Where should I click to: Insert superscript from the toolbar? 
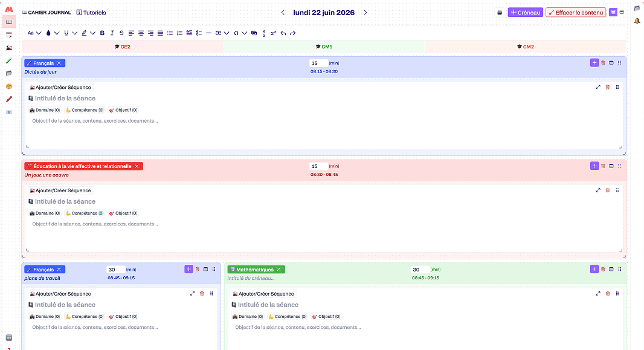tap(273, 33)
